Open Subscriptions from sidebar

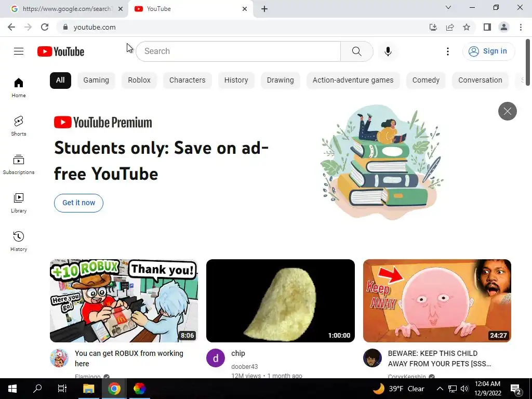click(x=19, y=164)
